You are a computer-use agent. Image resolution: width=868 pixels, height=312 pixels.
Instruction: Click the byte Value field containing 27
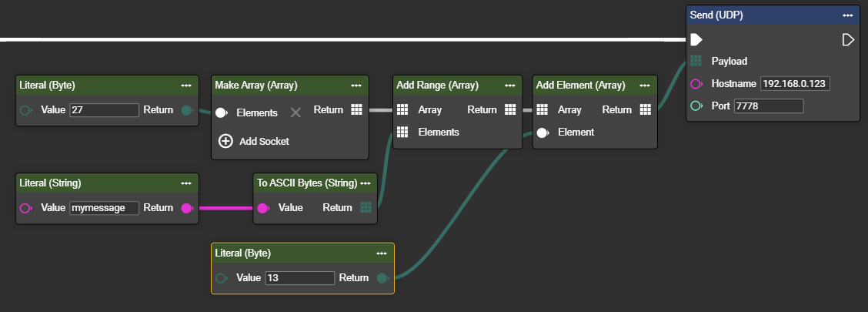(x=104, y=110)
